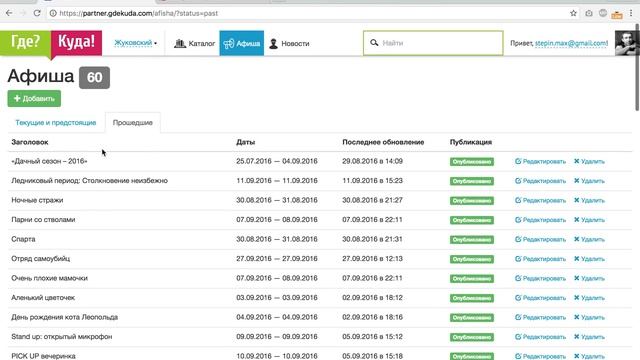The height and width of the screenshot is (360, 640).
Task: View site info icon before the URL
Action: pos(53,13)
